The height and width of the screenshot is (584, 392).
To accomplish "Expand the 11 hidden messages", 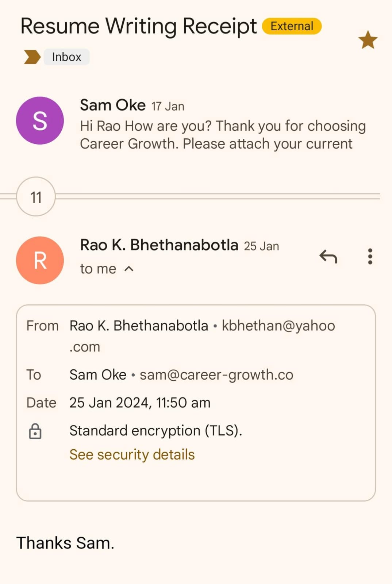I will coord(36,197).
